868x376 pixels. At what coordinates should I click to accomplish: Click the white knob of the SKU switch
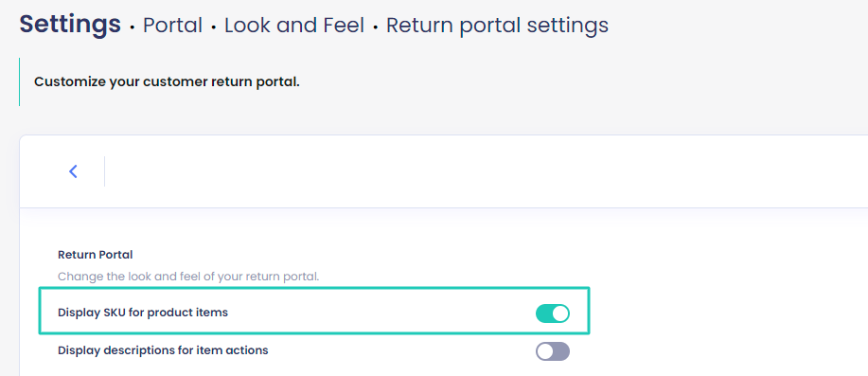point(560,313)
